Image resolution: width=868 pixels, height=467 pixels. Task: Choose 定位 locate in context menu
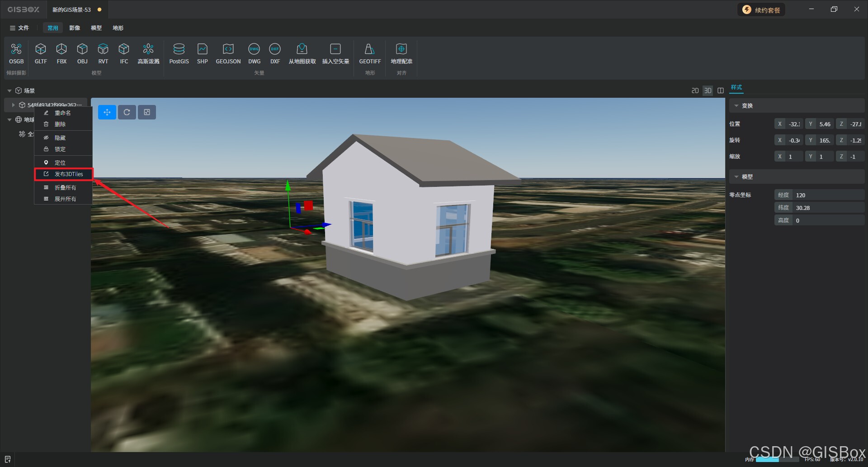[x=63, y=162]
